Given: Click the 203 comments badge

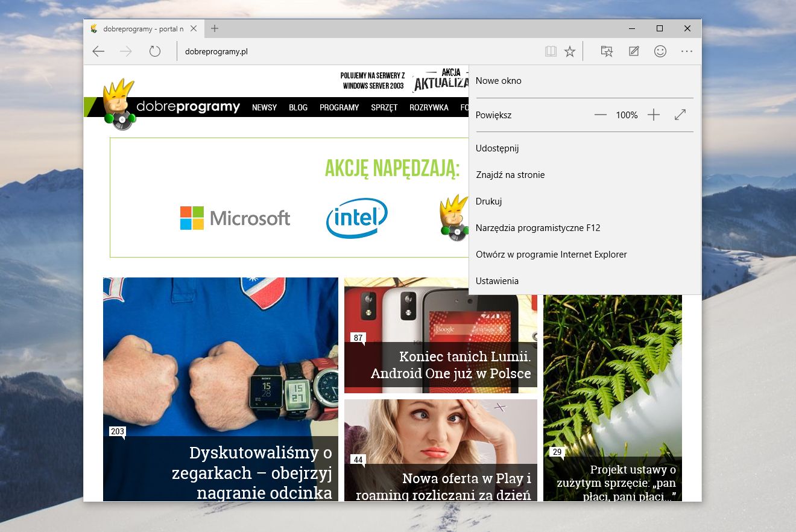Looking at the screenshot, I should click(117, 432).
